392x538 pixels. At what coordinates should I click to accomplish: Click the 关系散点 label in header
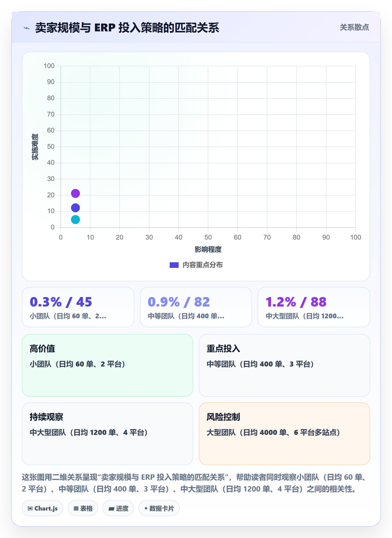click(354, 27)
